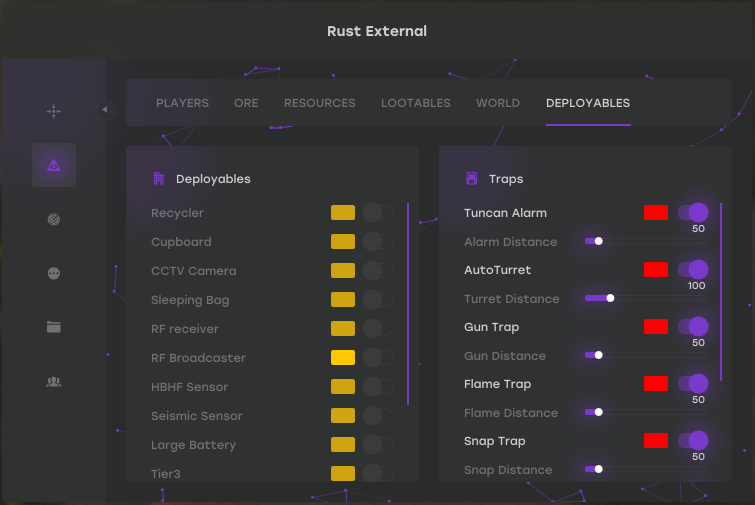Image resolution: width=755 pixels, height=505 pixels.
Task: Click the Deployables panel vertical scrollbar
Action: tap(408, 304)
